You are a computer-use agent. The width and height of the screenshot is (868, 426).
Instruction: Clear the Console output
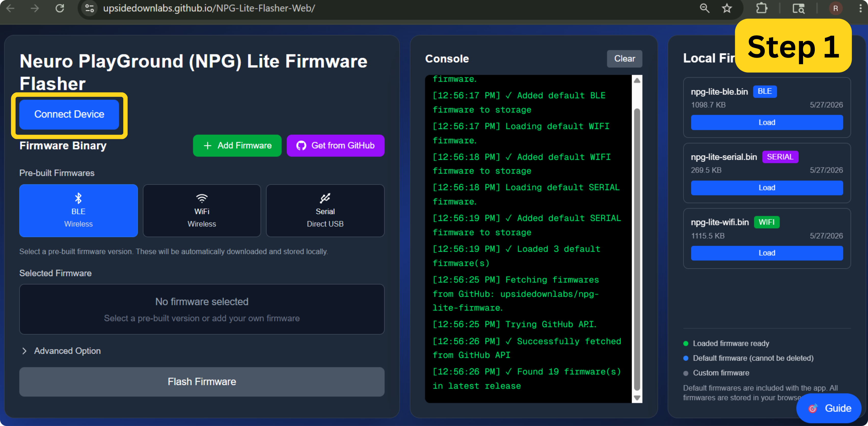tap(624, 59)
